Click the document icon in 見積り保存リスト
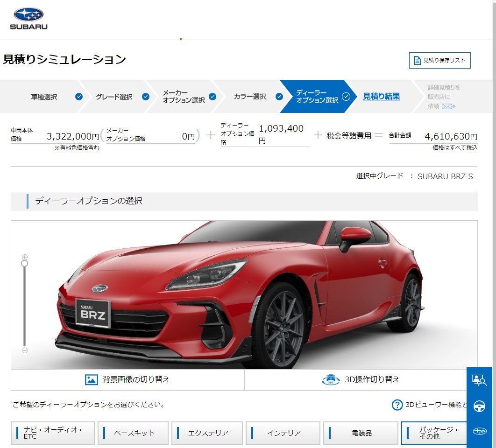 [417, 60]
